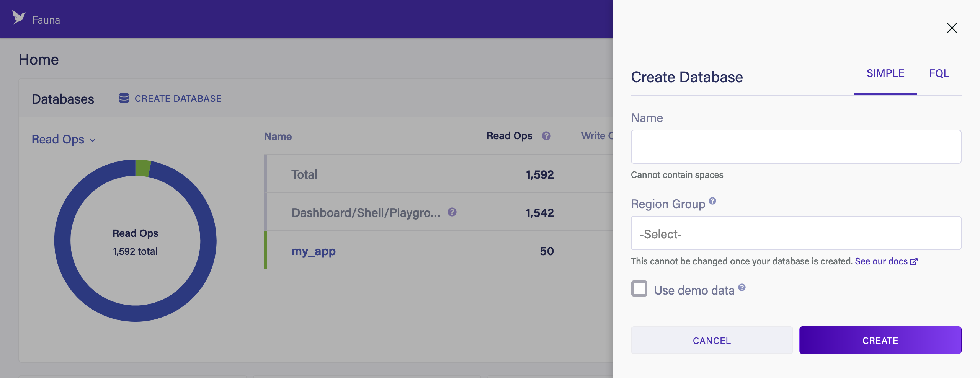Click the 1,592 value in Total row

coord(540,174)
